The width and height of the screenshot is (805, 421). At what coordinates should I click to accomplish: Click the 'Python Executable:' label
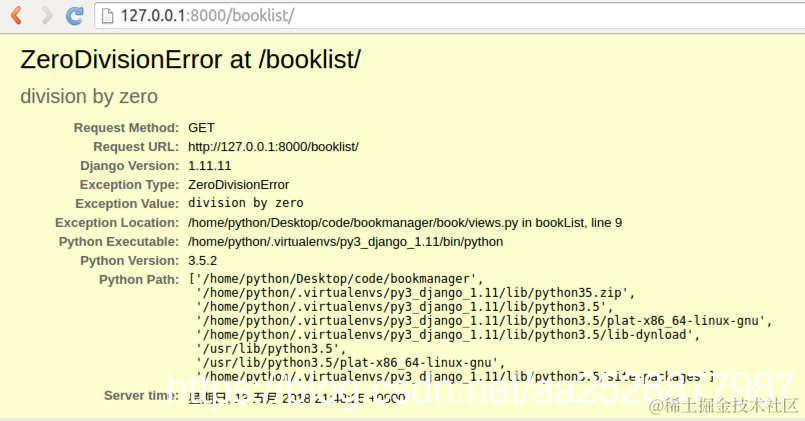(x=119, y=242)
